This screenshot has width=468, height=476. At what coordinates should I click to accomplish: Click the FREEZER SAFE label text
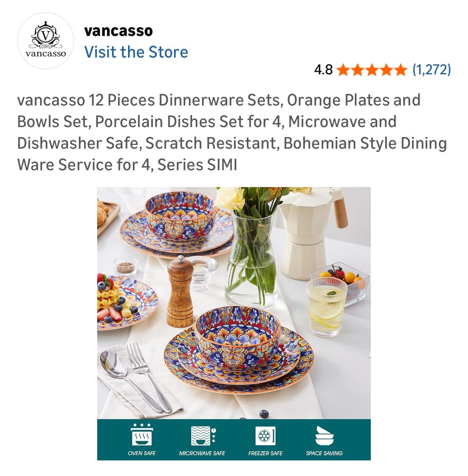pyautogui.click(x=265, y=453)
